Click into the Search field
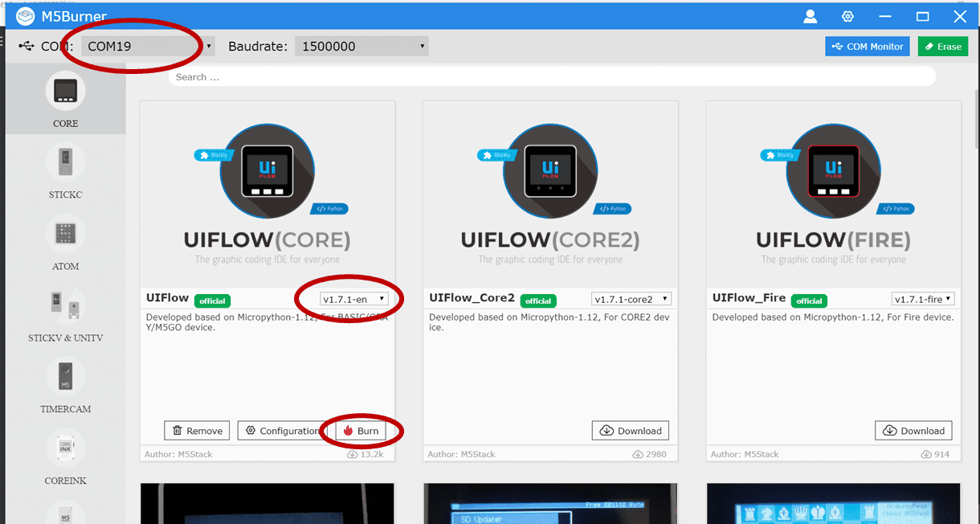Viewport: 980px width, 524px height. click(553, 77)
